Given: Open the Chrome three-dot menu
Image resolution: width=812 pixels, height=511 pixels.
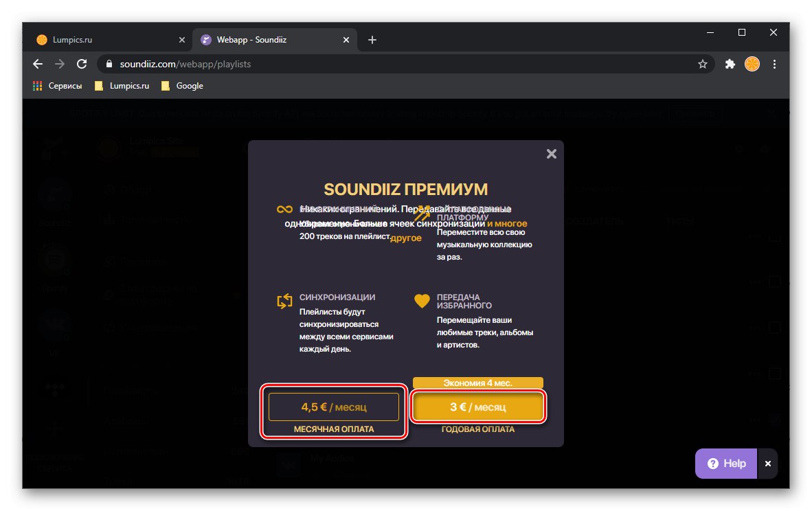Looking at the screenshot, I should 774,64.
